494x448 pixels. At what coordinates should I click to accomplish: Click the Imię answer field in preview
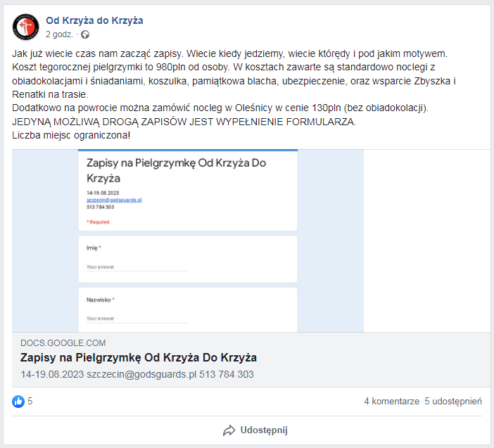pos(137,267)
